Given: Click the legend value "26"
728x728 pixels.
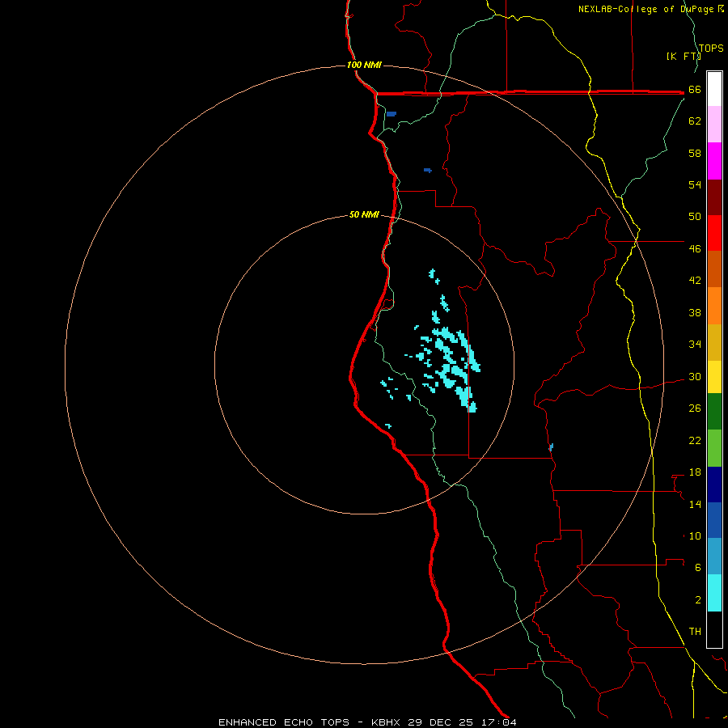Looking at the screenshot, I should (x=695, y=408).
